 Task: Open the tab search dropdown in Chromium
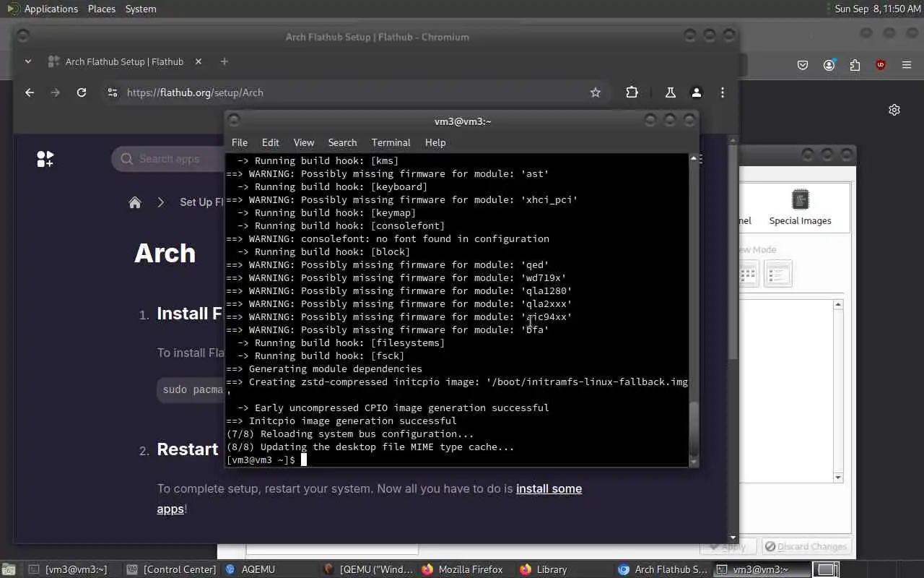point(28,61)
